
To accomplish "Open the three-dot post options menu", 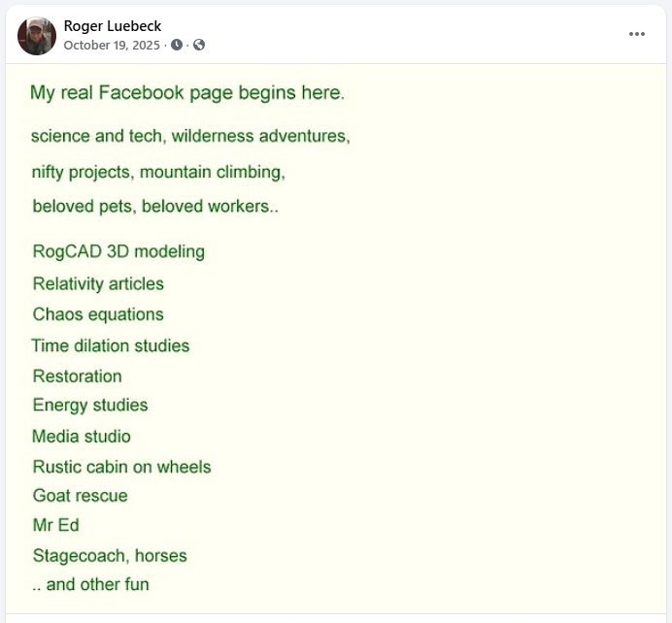I will click(x=636, y=34).
